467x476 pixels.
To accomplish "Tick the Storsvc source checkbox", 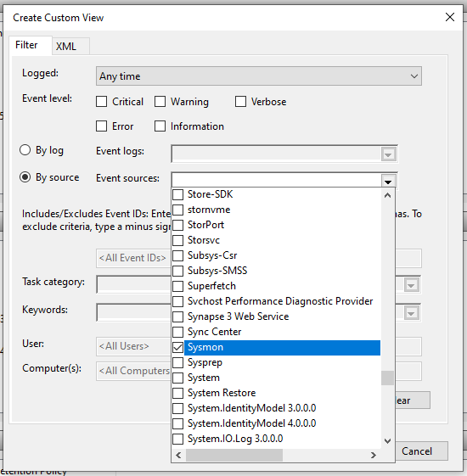I will (178, 240).
